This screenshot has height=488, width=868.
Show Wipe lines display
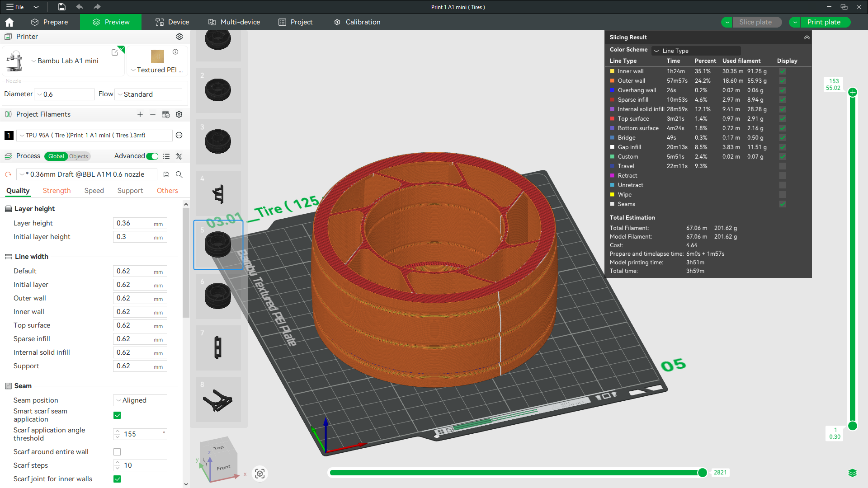pos(783,195)
